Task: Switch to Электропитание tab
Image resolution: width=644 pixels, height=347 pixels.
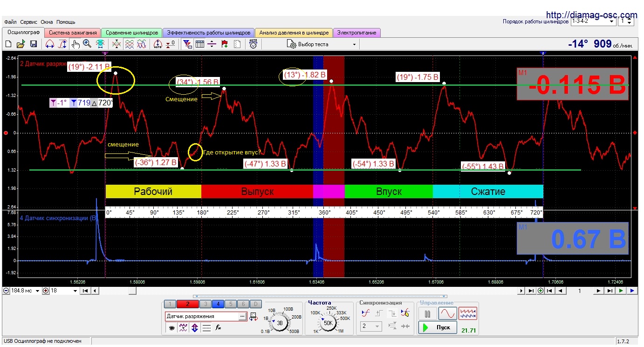Action: pos(357,33)
